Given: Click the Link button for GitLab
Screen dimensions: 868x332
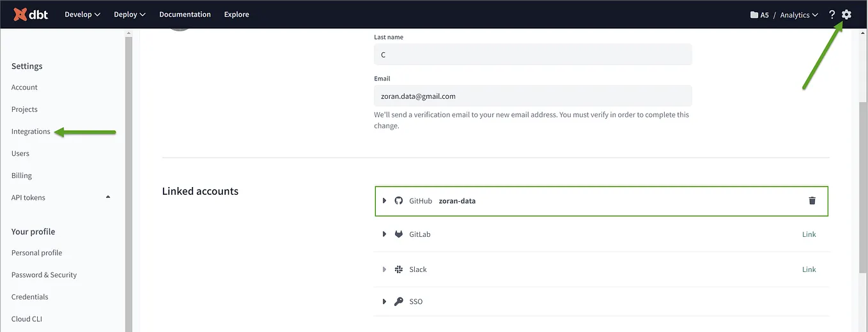Looking at the screenshot, I should coord(809,234).
